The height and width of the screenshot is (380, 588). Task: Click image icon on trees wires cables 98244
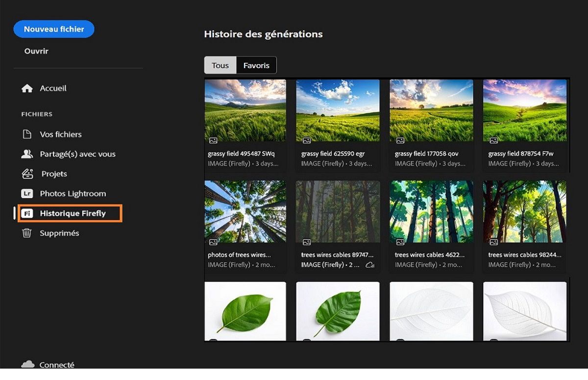[494, 242]
